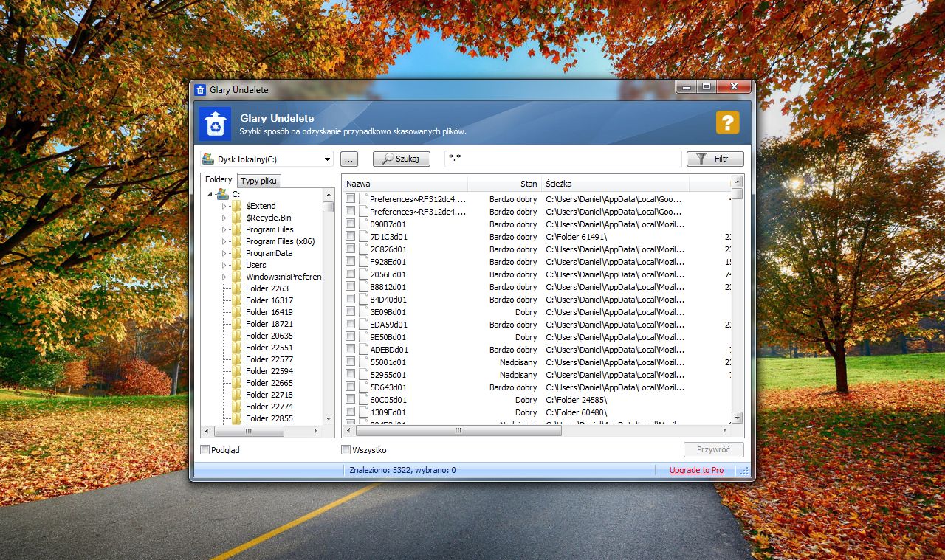This screenshot has height=560, width=945.
Task: Click file icon of 52955d01
Action: 362,375
